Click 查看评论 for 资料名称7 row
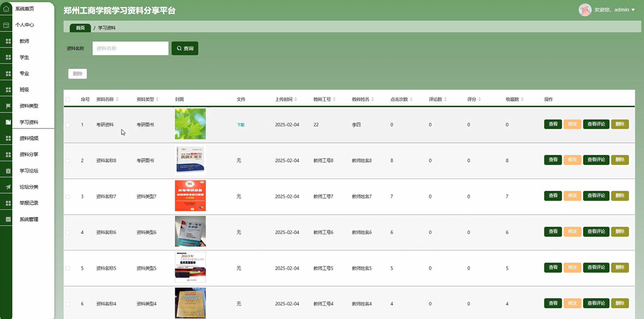 click(596, 196)
